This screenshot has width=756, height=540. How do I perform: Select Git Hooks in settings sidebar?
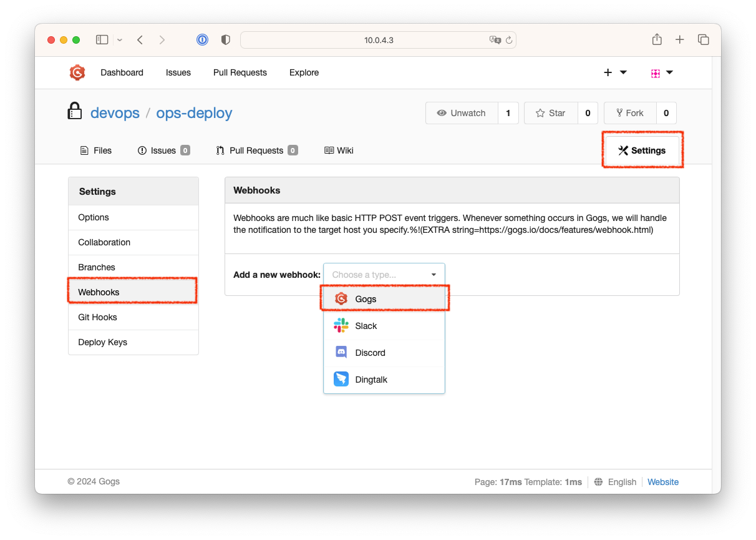point(133,317)
